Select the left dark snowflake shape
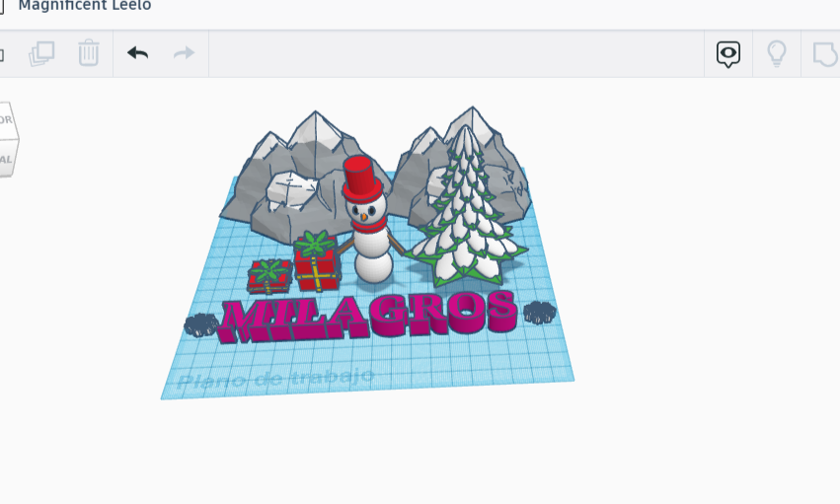The height and width of the screenshot is (504, 840). pyautogui.click(x=201, y=324)
